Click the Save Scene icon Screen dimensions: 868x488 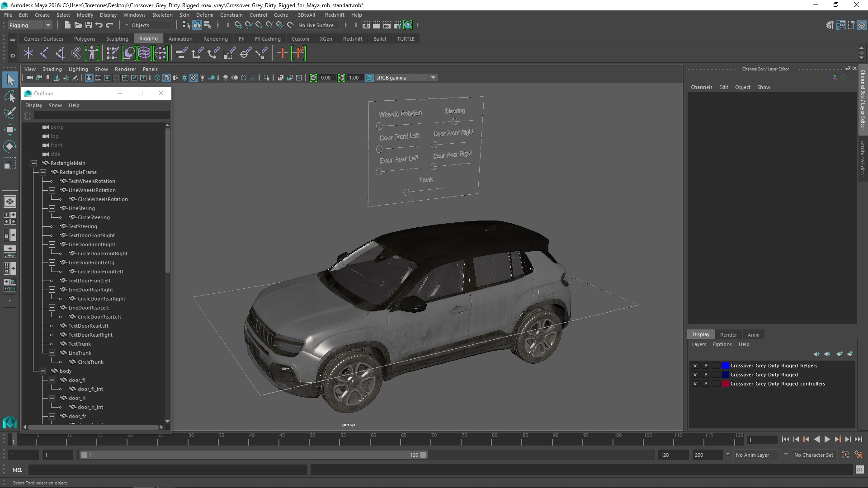[x=89, y=25]
